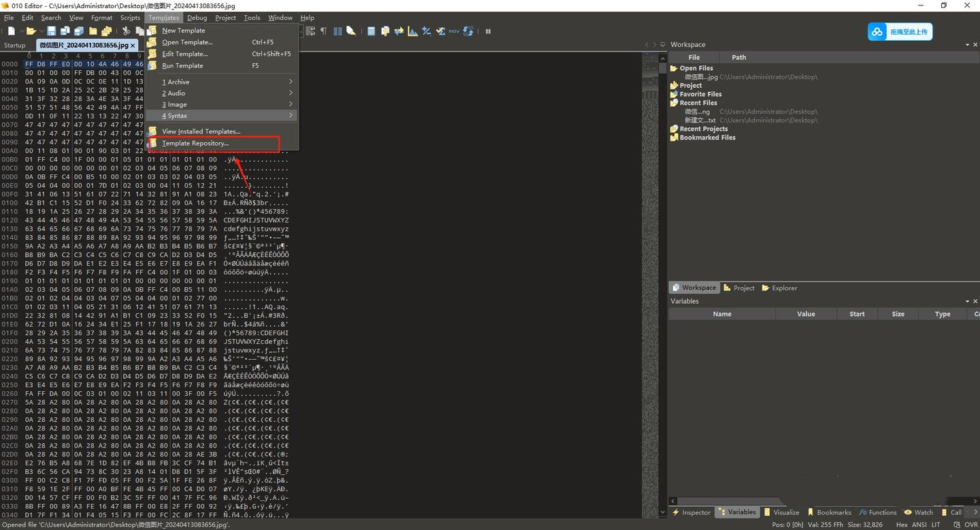Screen dimensions: 980x530
Task: Toggle LIT endian mode in status bar
Action: click(935, 525)
